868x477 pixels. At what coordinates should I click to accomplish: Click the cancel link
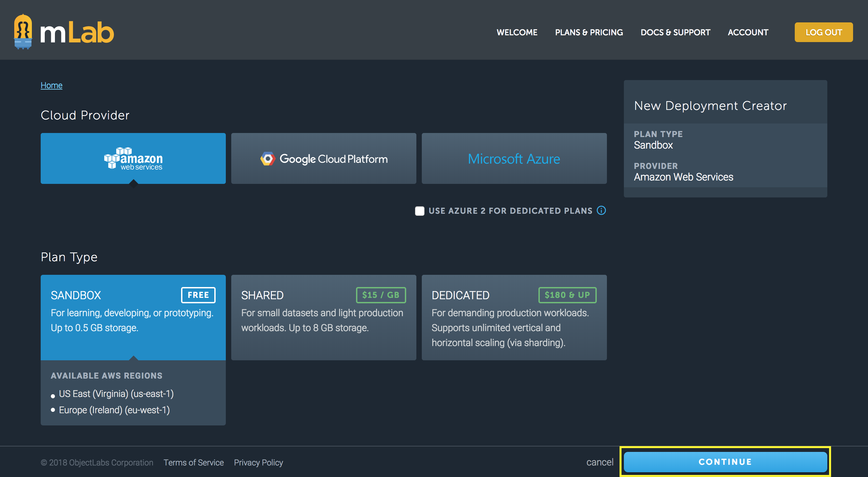(x=600, y=462)
